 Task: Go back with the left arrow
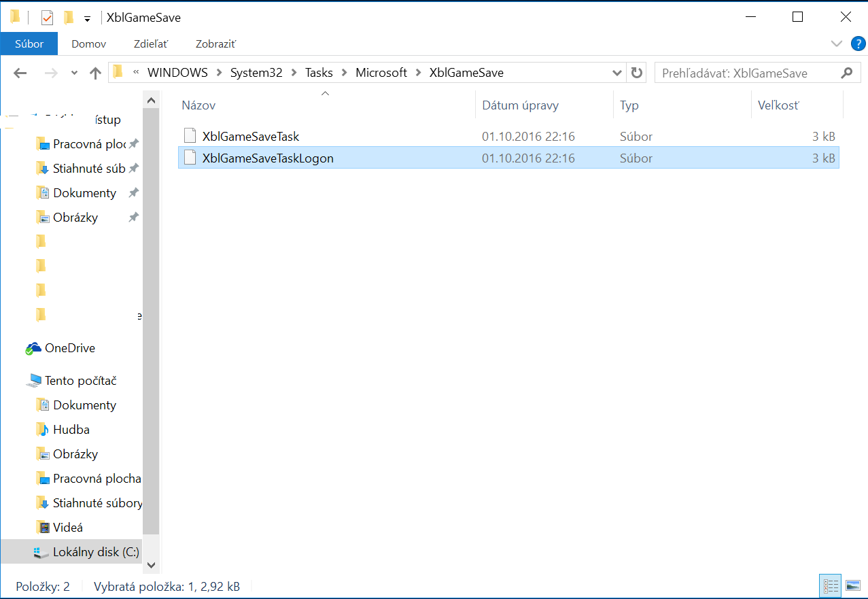(x=20, y=73)
